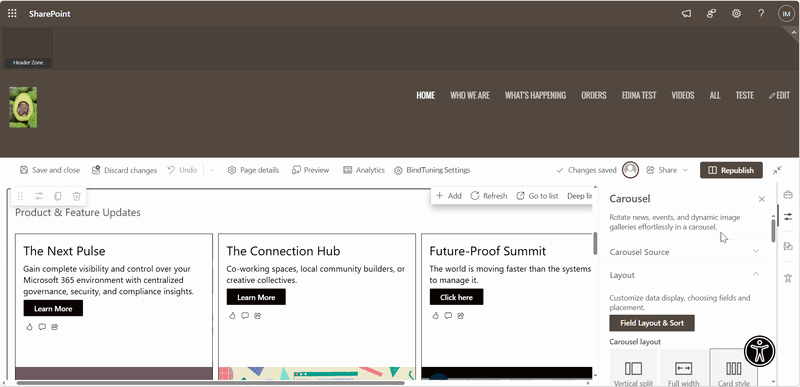
Task: Expand the Carousel Source section
Action: [685, 252]
